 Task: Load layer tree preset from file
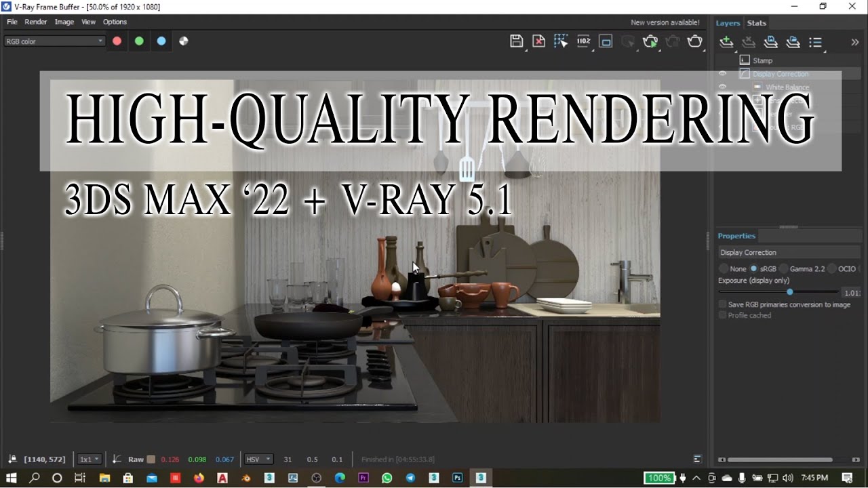(x=793, y=42)
